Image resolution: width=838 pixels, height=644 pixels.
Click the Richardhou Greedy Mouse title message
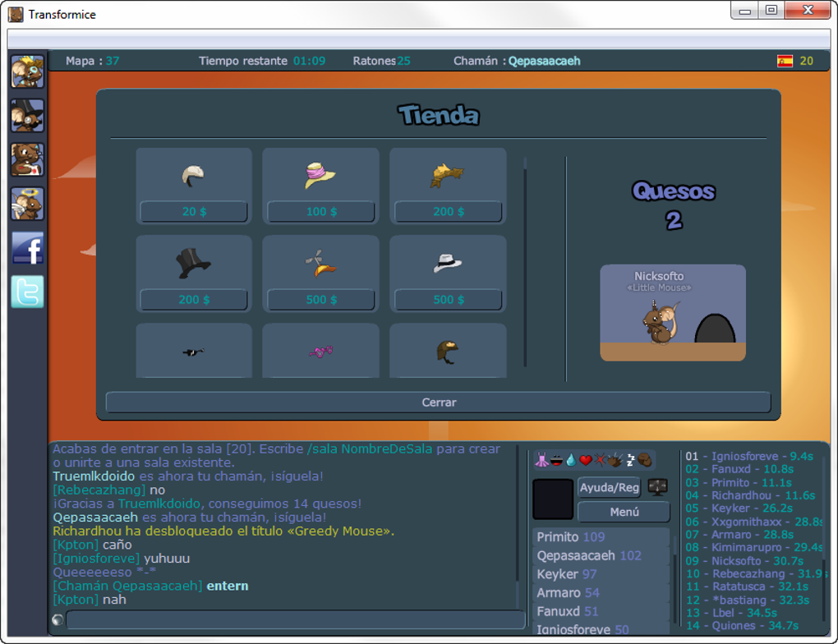click(223, 531)
